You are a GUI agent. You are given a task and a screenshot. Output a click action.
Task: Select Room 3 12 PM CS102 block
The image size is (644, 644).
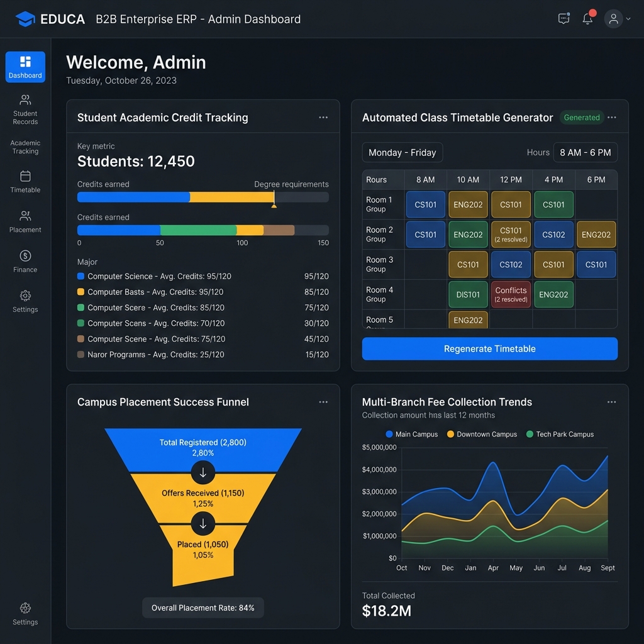511,265
